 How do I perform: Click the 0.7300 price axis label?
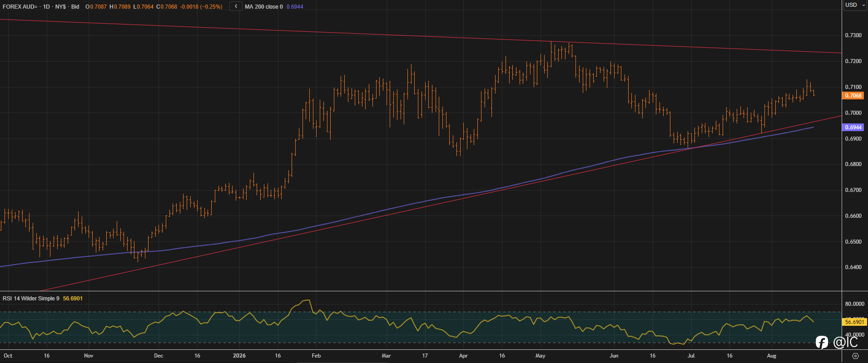[x=853, y=35]
